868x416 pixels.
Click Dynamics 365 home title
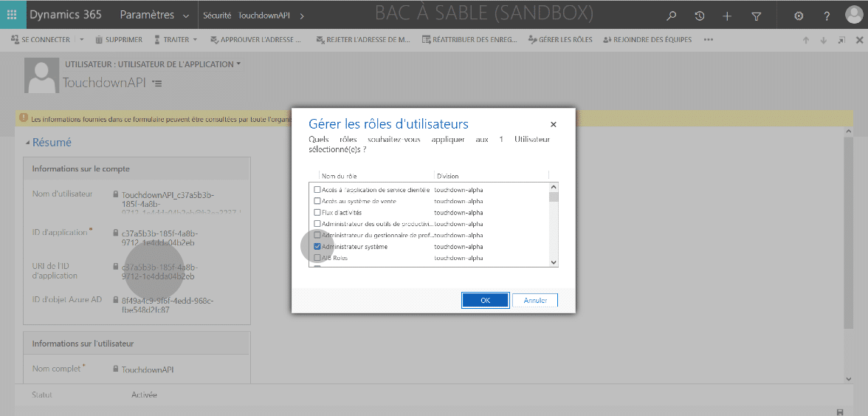click(x=65, y=15)
